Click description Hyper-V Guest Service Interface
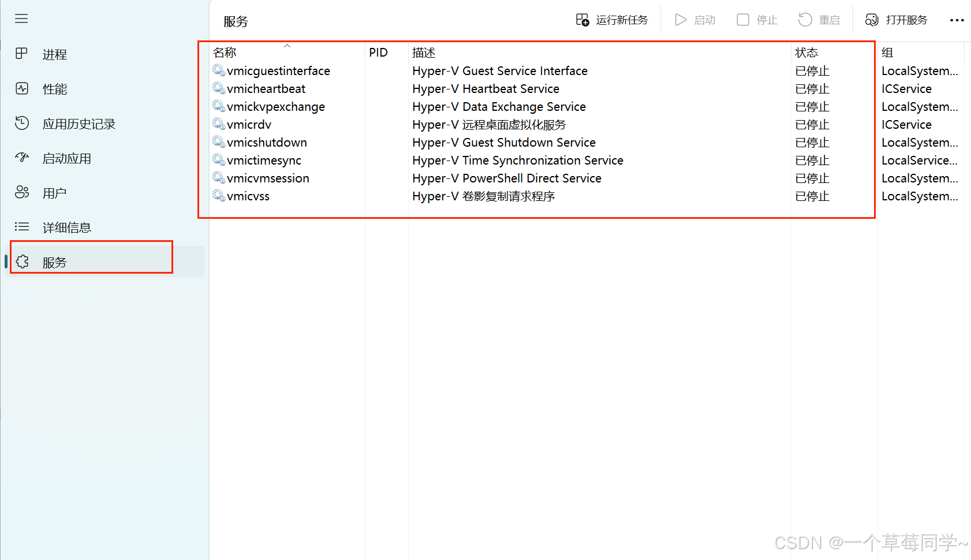 pyautogui.click(x=500, y=71)
